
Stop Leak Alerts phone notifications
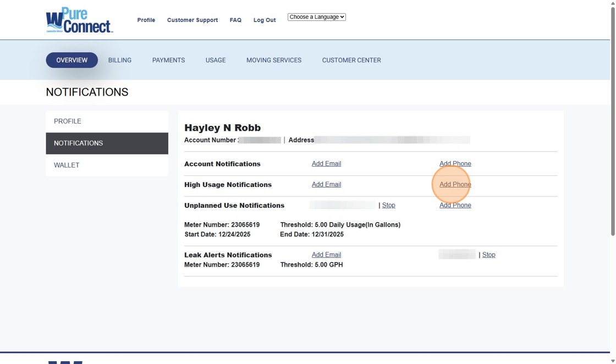(488, 255)
